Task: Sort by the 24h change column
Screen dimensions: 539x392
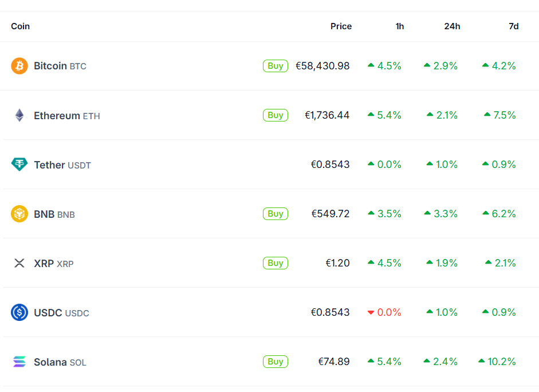Action: (452, 26)
